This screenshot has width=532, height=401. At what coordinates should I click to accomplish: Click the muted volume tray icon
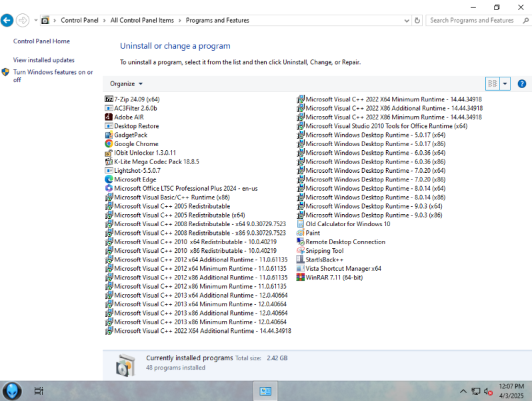coord(488,392)
